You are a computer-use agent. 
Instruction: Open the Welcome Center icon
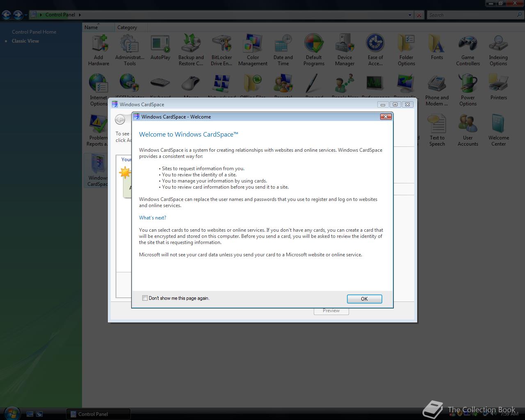tap(498, 130)
